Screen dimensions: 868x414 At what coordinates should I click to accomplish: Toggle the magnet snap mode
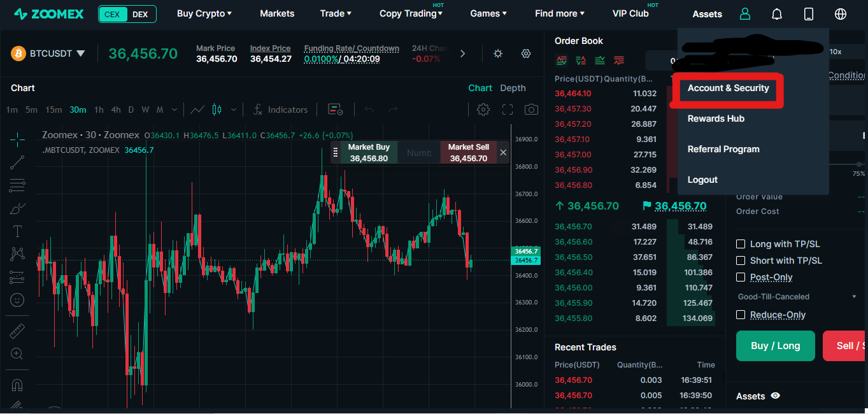click(17, 385)
